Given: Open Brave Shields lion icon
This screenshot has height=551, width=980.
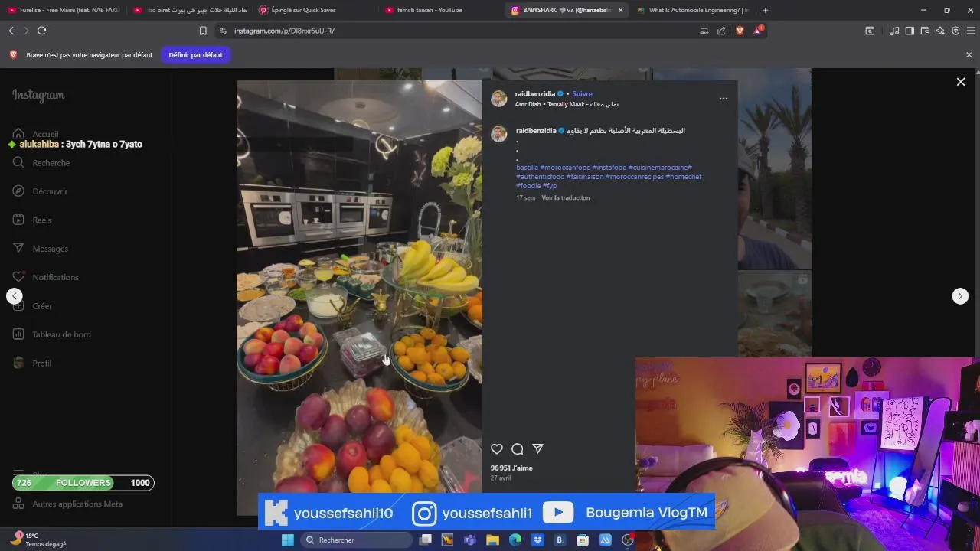Looking at the screenshot, I should point(740,31).
